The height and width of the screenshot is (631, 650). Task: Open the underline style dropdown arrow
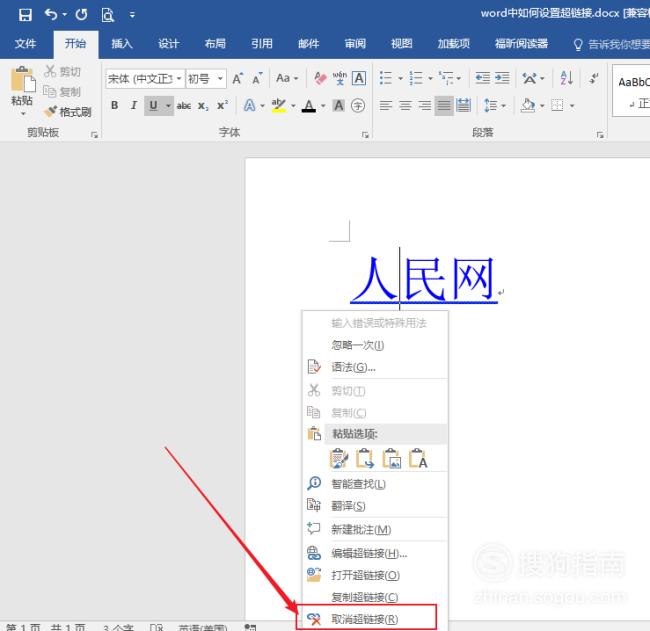(x=168, y=106)
